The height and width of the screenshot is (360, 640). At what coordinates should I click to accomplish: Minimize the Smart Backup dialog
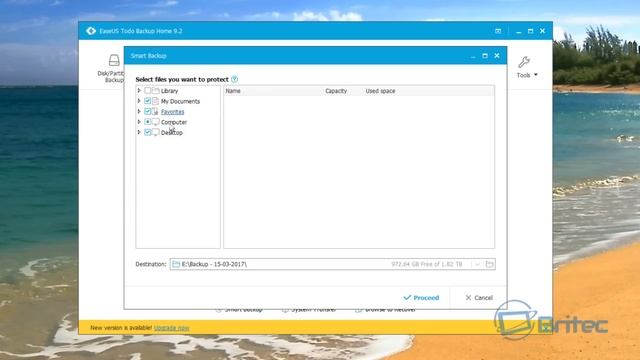(473, 56)
